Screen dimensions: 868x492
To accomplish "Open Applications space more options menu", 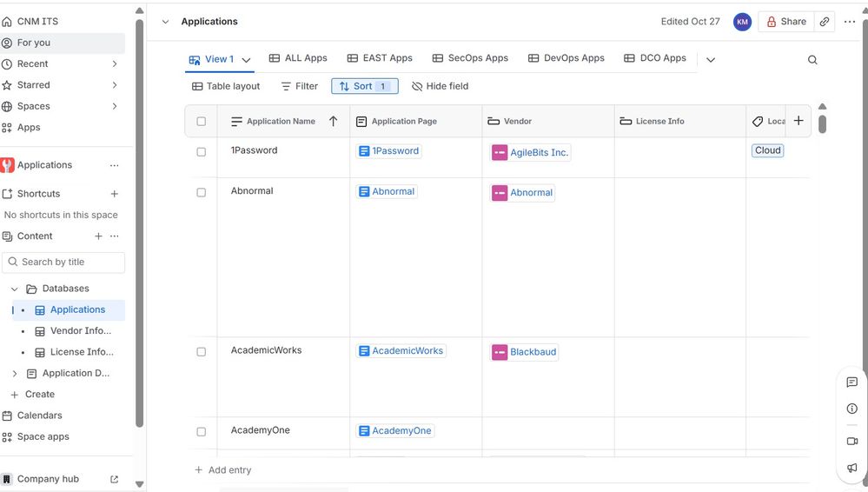I will click(114, 165).
